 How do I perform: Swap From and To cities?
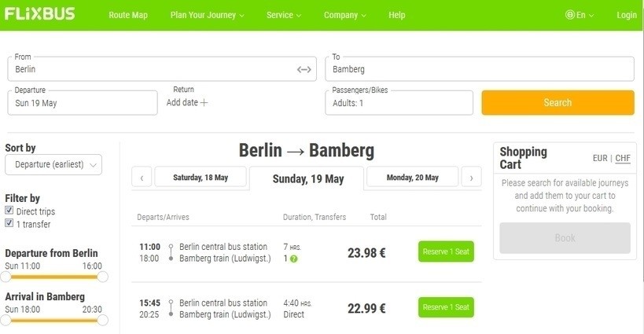click(304, 70)
